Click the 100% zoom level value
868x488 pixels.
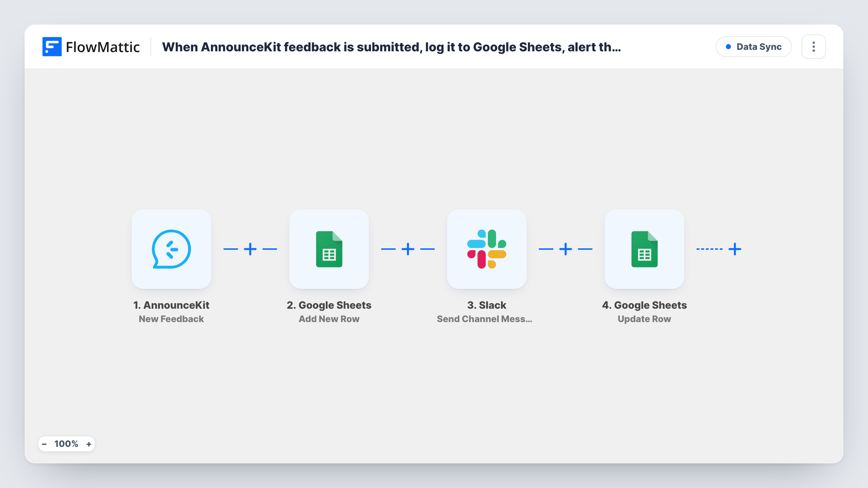pos(66,444)
